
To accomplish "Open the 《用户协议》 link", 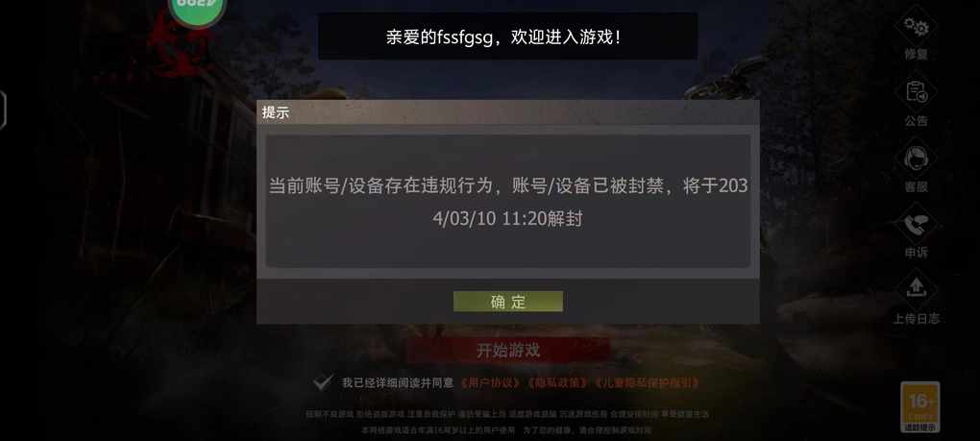I will tap(491, 383).
